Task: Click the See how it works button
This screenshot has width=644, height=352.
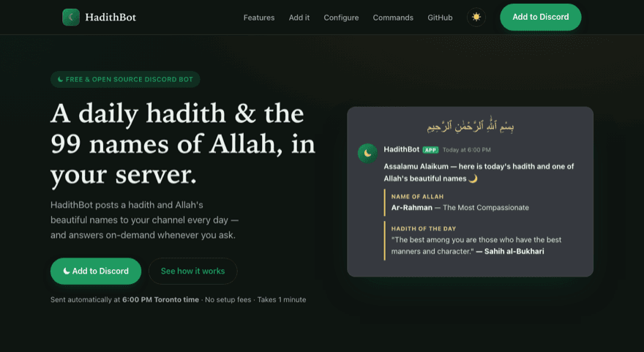Action: [192, 271]
